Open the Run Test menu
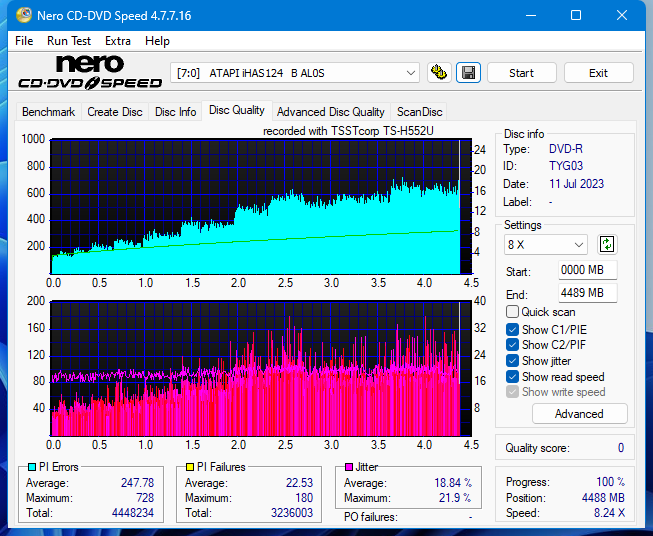 coord(69,41)
